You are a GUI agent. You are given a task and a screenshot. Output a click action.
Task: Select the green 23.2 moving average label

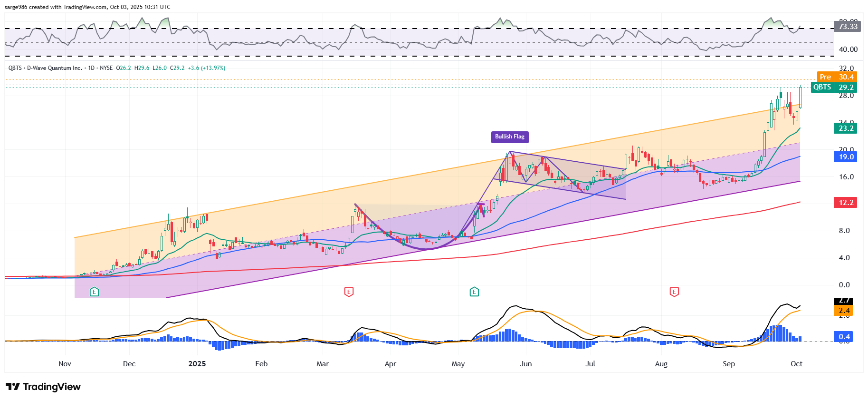pyautogui.click(x=845, y=128)
